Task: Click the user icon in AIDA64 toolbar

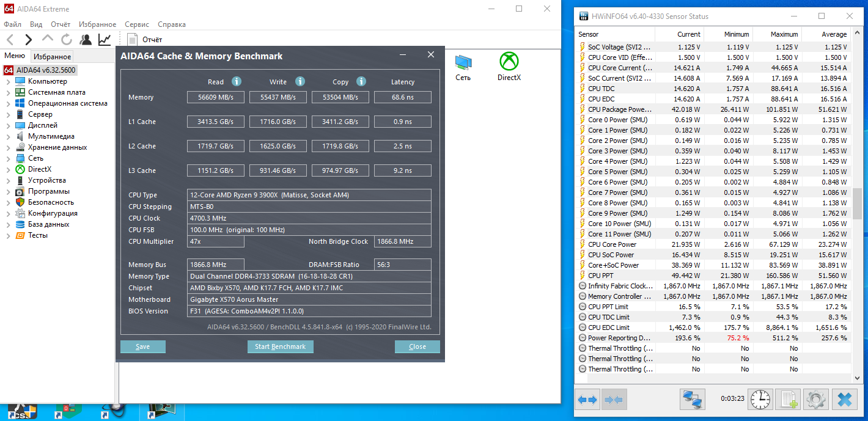Action: 86,40
